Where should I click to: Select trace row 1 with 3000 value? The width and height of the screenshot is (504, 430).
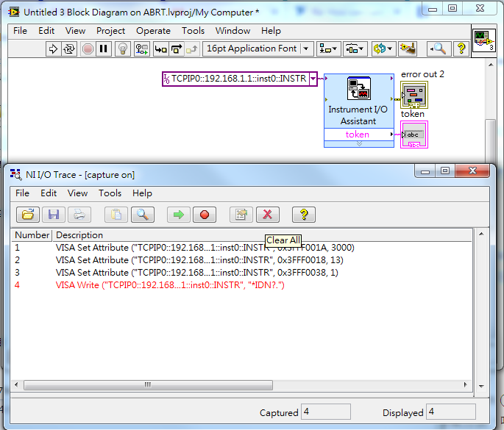pyautogui.click(x=242, y=248)
